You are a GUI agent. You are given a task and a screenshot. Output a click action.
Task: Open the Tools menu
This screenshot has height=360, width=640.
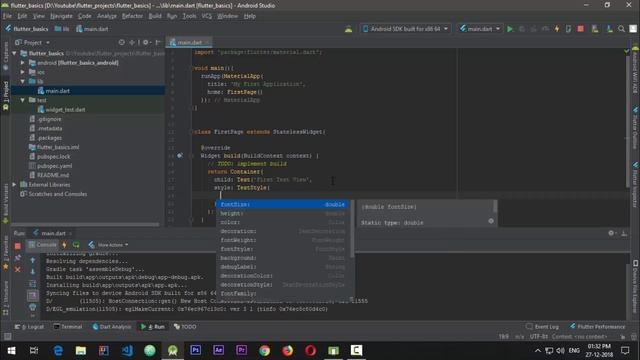[x=189, y=16]
